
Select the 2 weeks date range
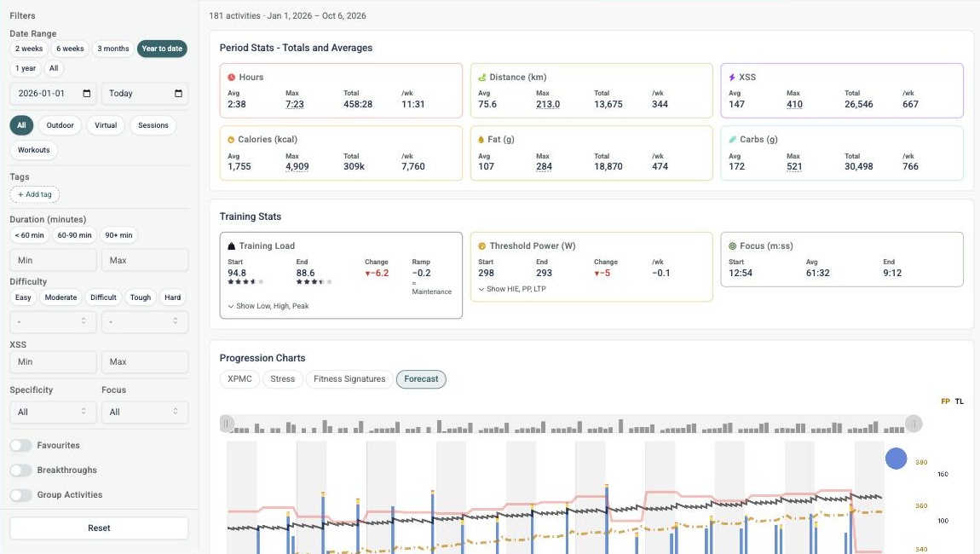coord(29,49)
